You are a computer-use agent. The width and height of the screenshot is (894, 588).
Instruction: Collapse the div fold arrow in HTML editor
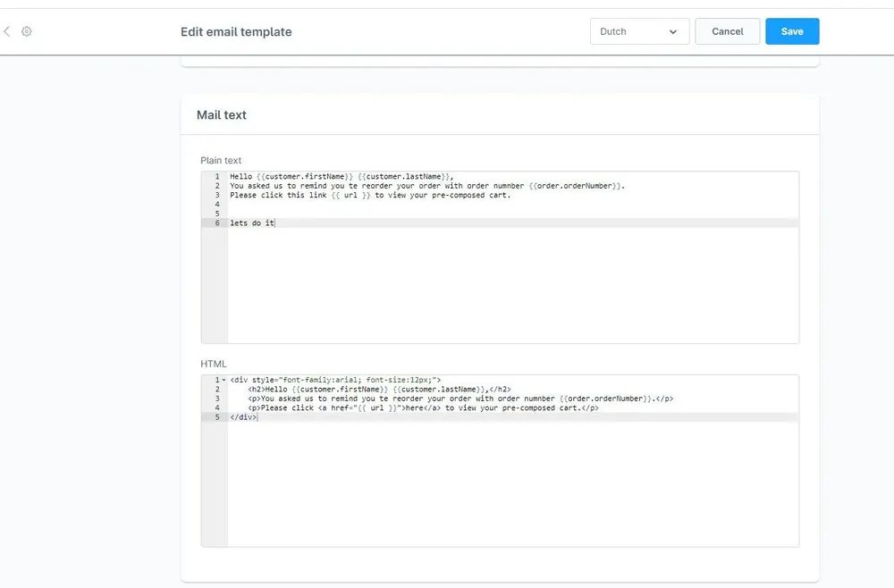click(x=224, y=380)
